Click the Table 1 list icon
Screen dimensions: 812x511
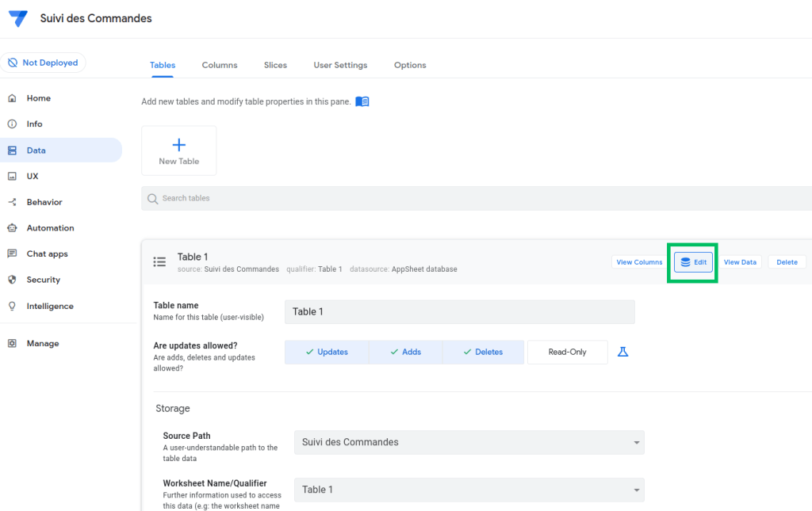(159, 261)
